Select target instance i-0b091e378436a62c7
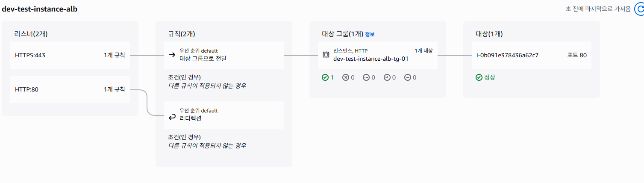The height and width of the screenshot is (183, 644). [507, 55]
